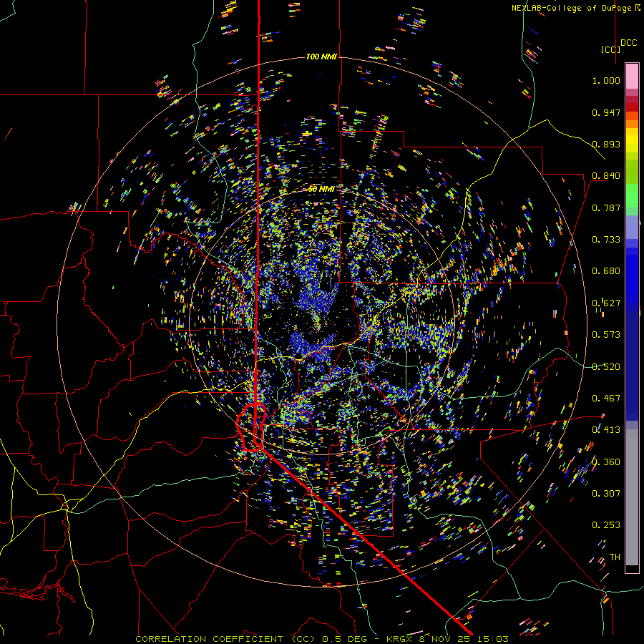Pick the red band on the color bar
Viewport: 644px width, 644px height.
[x=632, y=107]
